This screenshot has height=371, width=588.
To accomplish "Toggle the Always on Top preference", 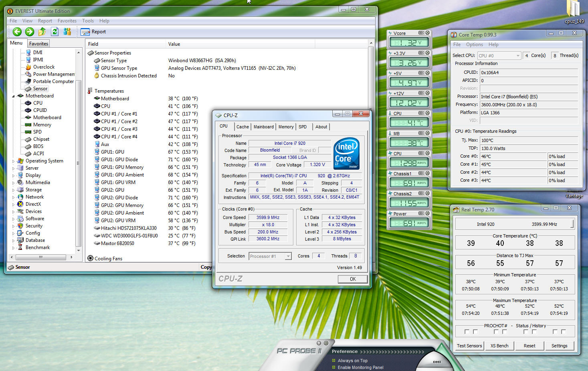I will (333, 361).
